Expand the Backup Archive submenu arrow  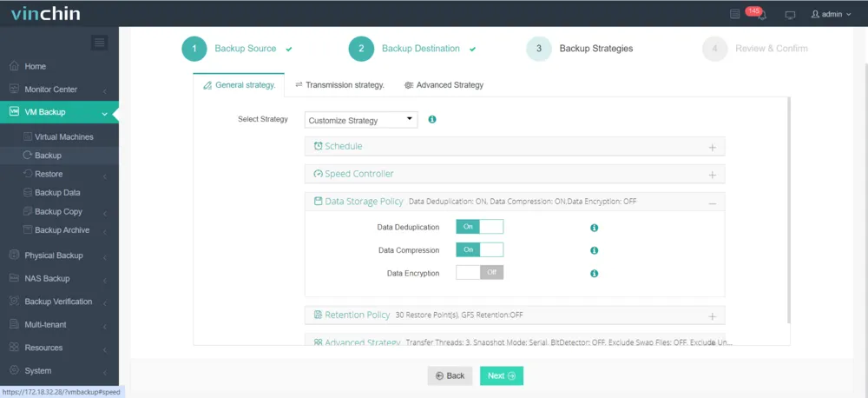[x=105, y=232]
